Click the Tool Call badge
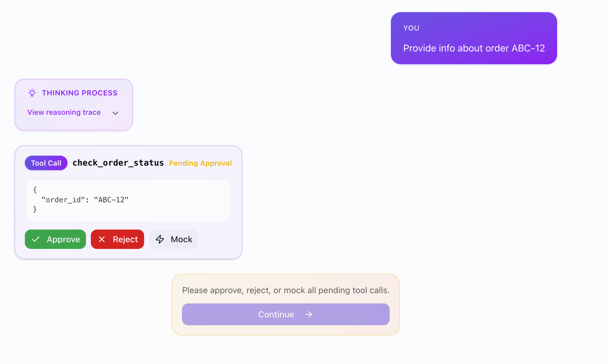 (46, 163)
